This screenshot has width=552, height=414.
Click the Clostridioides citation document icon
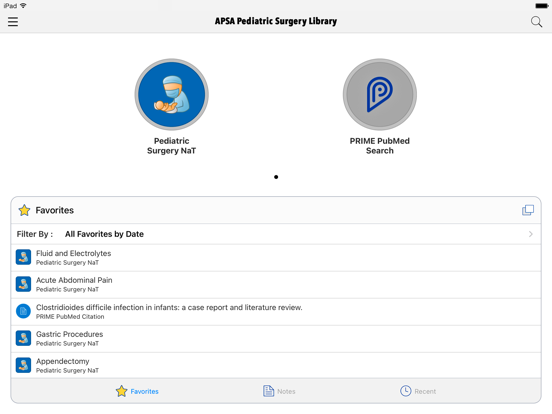click(23, 311)
